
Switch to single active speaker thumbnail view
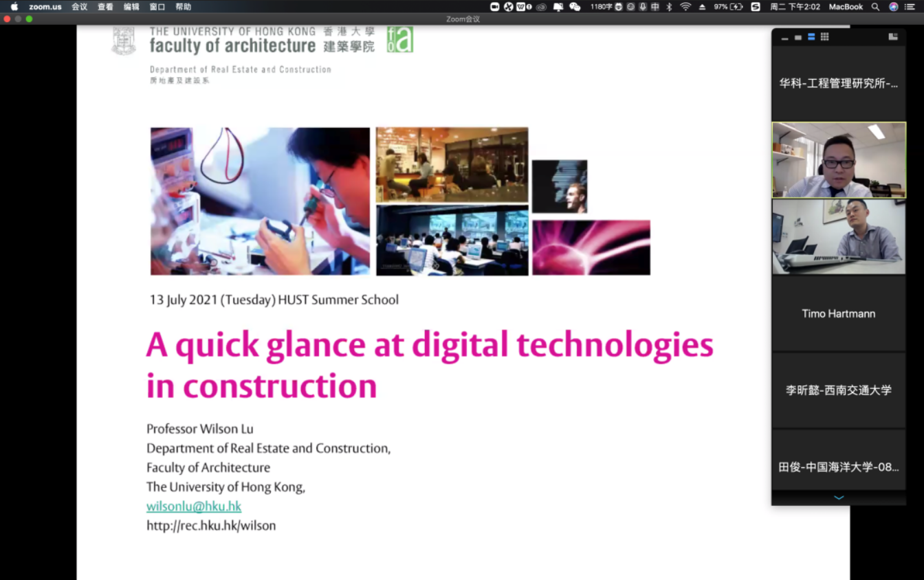(798, 38)
